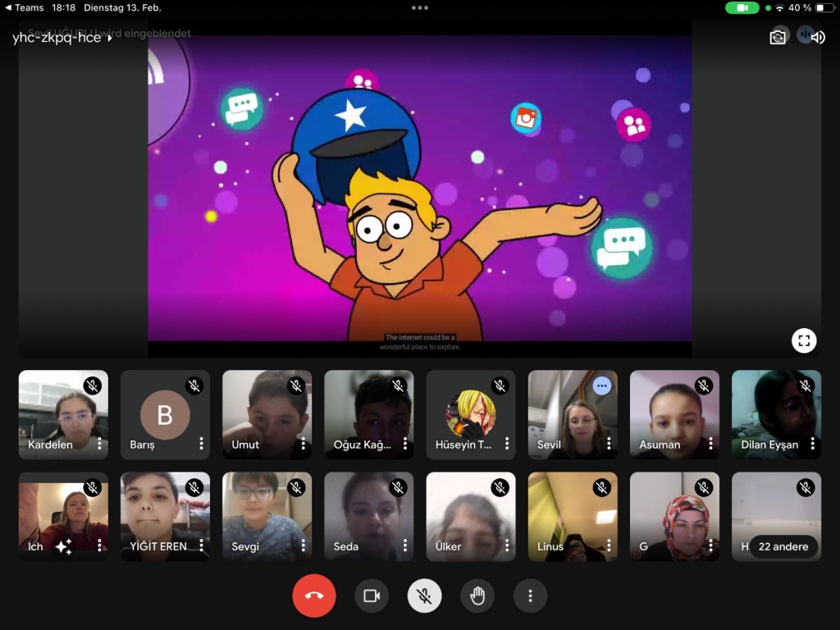Change audio output via the speaker icon
The image size is (840, 630).
pyautogui.click(x=817, y=37)
